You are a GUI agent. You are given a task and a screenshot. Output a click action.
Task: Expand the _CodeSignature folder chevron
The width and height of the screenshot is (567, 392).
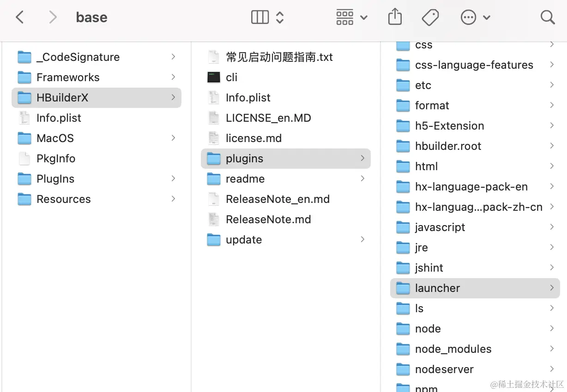173,57
